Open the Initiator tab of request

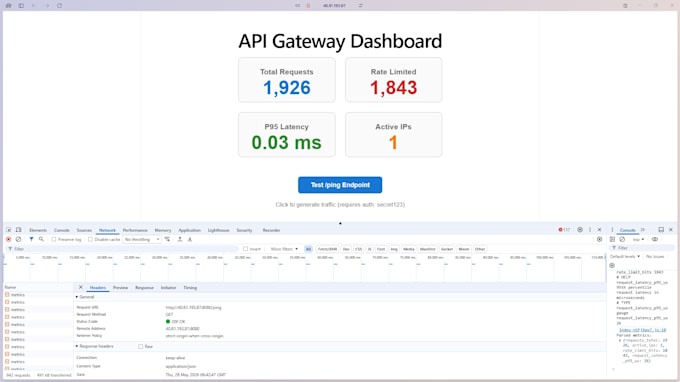(168, 287)
